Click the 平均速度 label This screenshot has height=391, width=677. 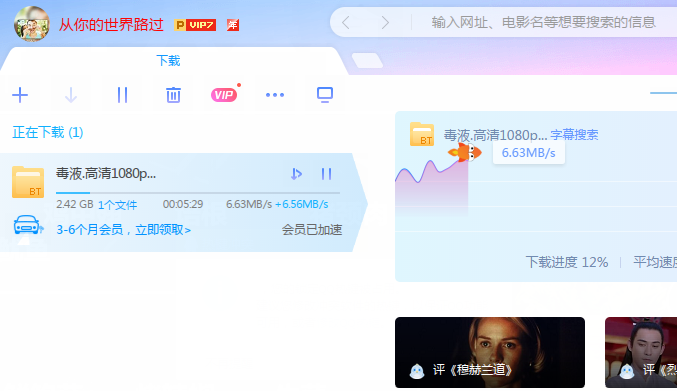click(655, 262)
